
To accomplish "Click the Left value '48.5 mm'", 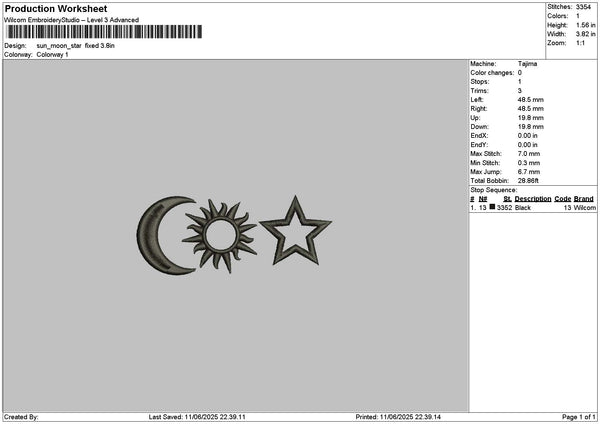I will coord(530,100).
